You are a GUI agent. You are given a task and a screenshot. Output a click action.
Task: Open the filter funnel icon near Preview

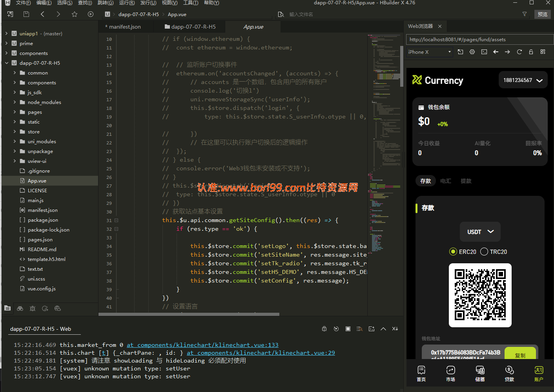tap(525, 14)
